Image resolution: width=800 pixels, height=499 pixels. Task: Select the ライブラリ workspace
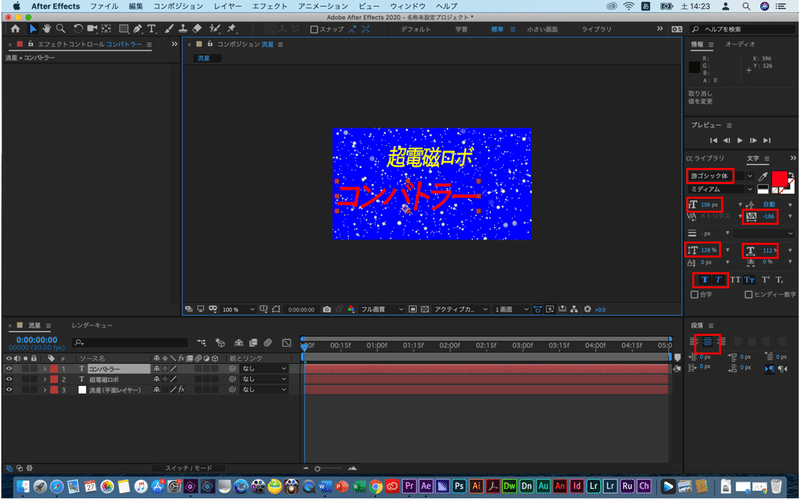point(596,30)
